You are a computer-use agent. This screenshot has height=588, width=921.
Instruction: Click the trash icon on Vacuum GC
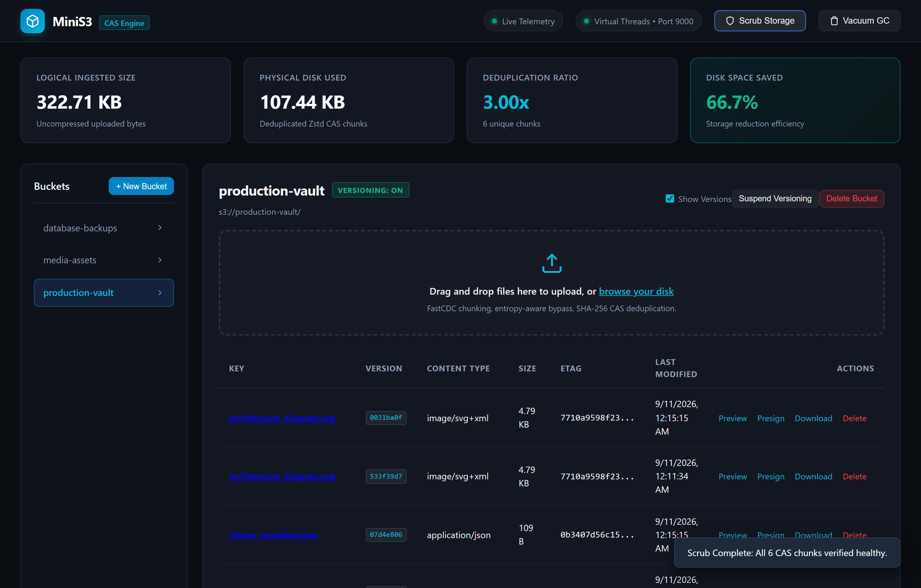coord(834,21)
